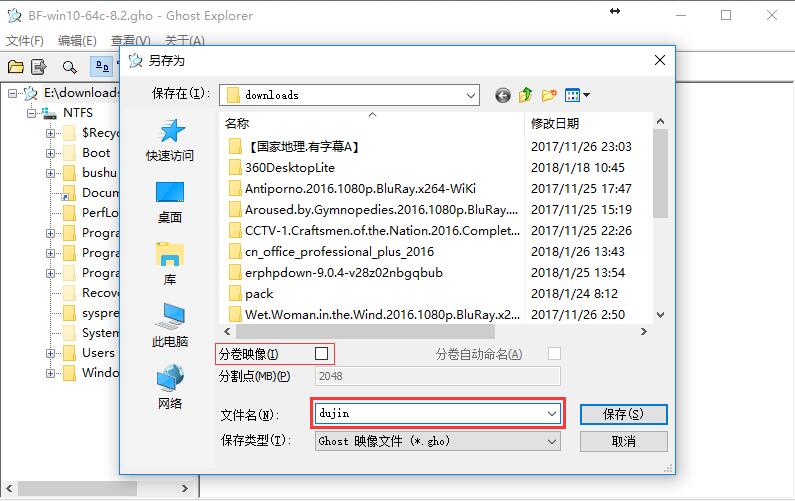Expand the $Recycle folder tree node
795x501 pixels.
pos(50,133)
